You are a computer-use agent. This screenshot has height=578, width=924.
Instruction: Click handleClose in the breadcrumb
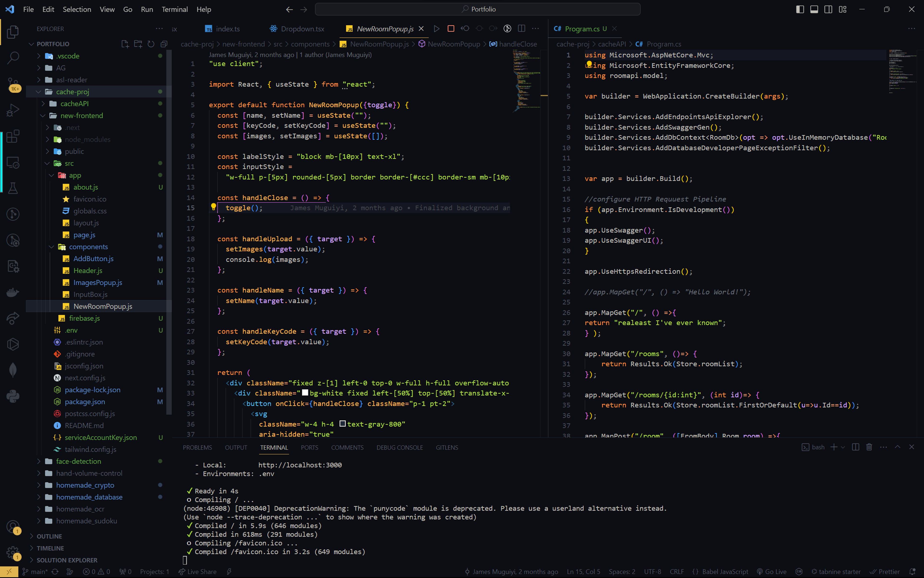pyautogui.click(x=513, y=44)
